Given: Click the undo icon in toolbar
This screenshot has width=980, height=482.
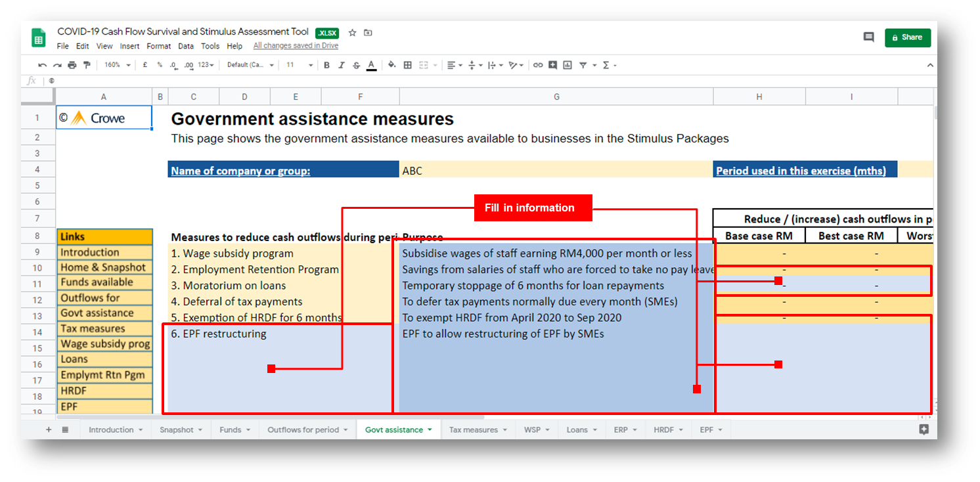Looking at the screenshot, I should (x=43, y=65).
